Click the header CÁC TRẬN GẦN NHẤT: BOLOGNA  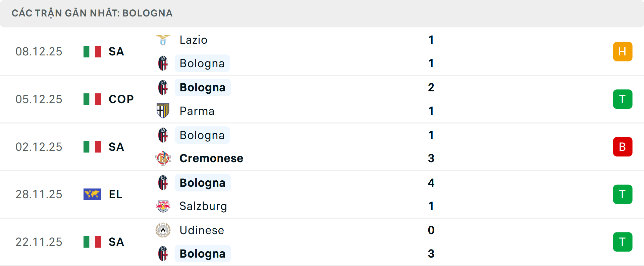92,13
